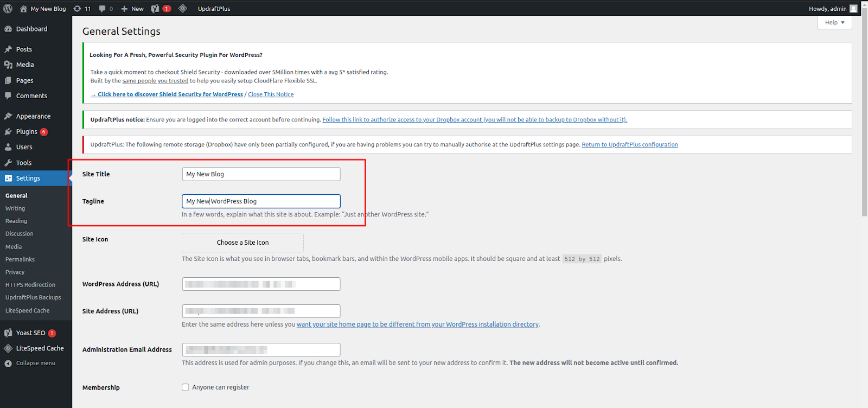Open LiteSpeed Cache under Settings submenu
Viewport: 868px width, 408px height.
28,311
